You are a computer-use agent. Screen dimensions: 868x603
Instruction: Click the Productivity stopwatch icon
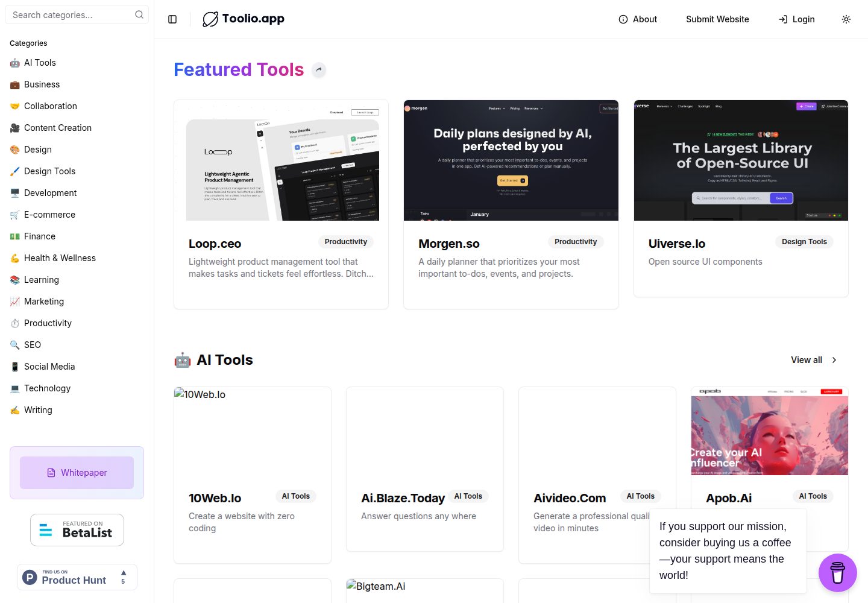point(15,323)
